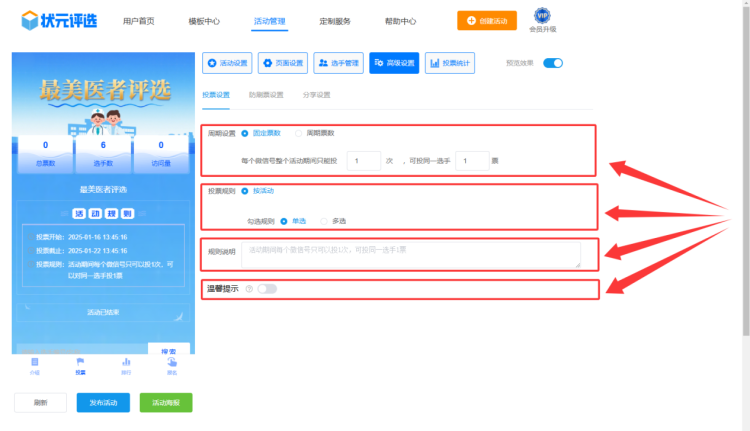Viewport: 750px width, 431px height.
Task: Open the 模板中心 menu item
Action: pos(204,20)
